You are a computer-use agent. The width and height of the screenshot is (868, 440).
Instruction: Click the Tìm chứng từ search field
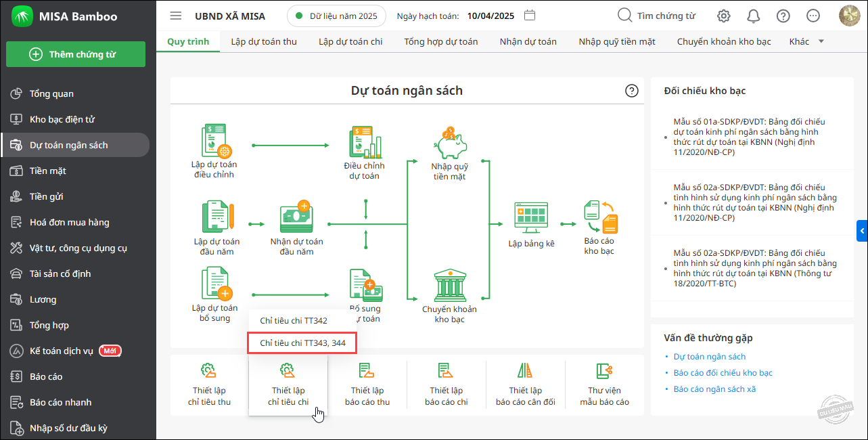tap(656, 16)
